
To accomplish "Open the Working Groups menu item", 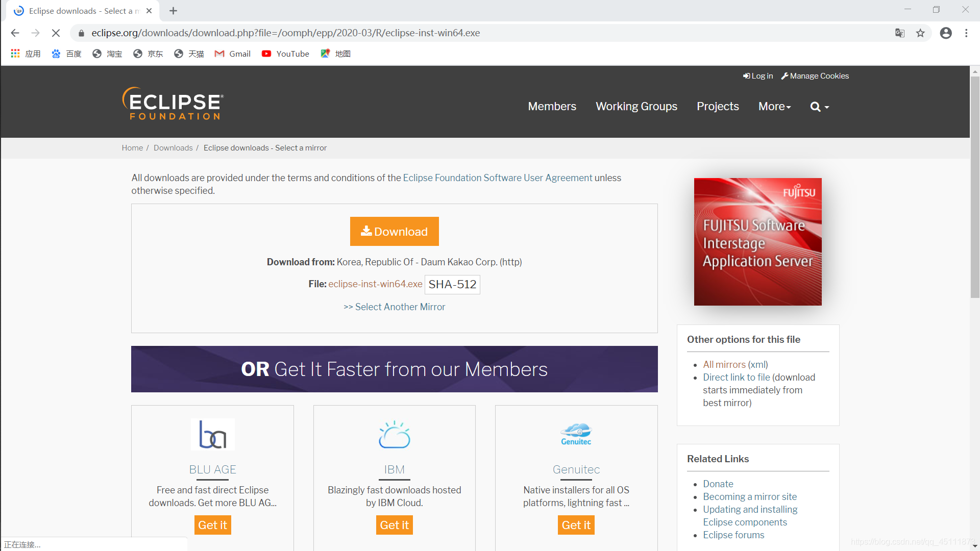I will tap(636, 107).
